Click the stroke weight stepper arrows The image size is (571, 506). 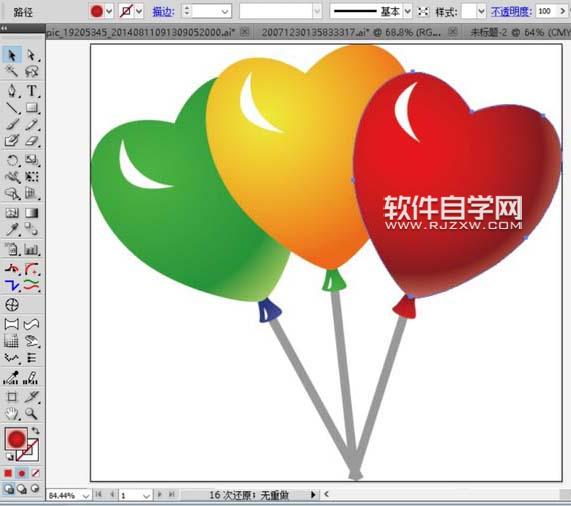[x=186, y=11]
